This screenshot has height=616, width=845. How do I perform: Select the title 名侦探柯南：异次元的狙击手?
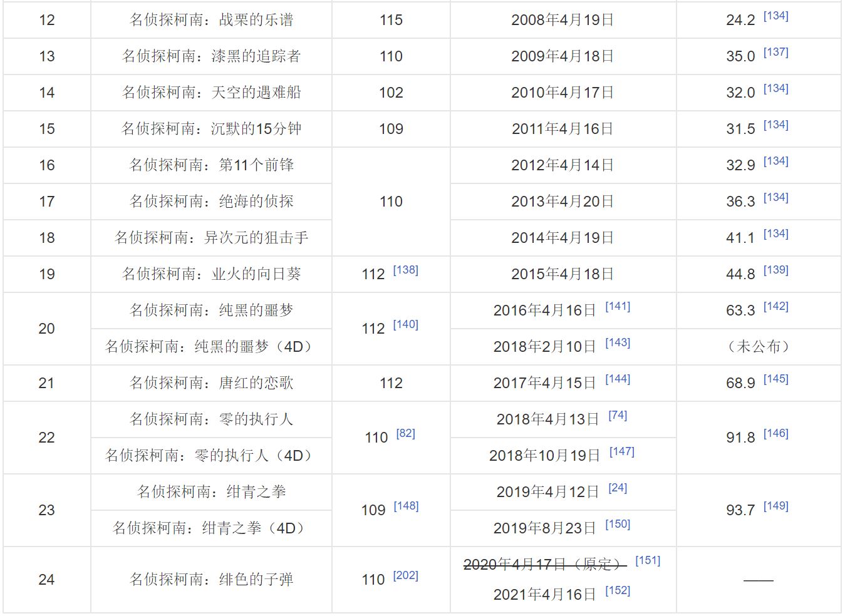(x=211, y=238)
